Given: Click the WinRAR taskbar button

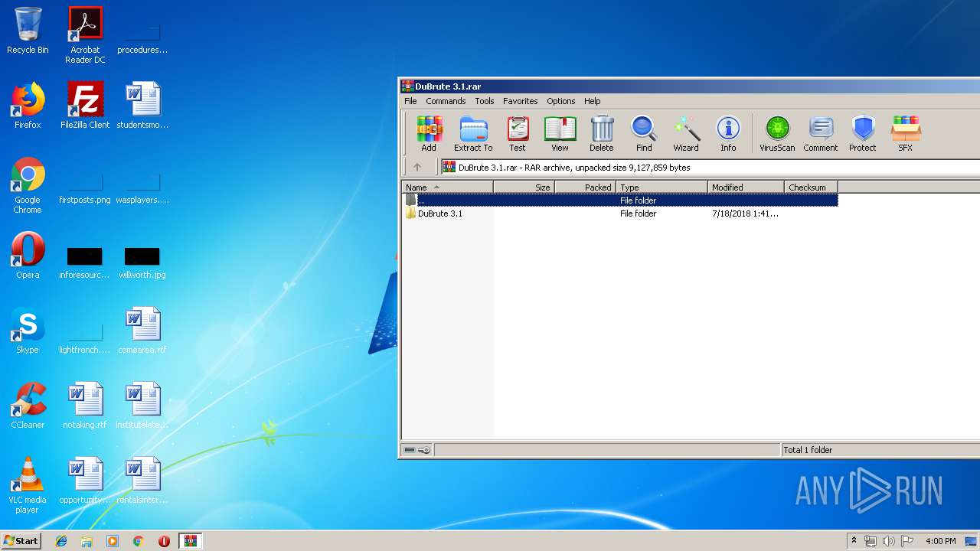Looking at the screenshot, I should point(190,541).
